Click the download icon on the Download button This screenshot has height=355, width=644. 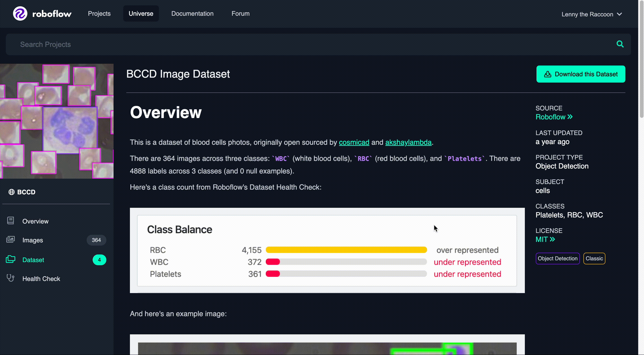[548, 74]
